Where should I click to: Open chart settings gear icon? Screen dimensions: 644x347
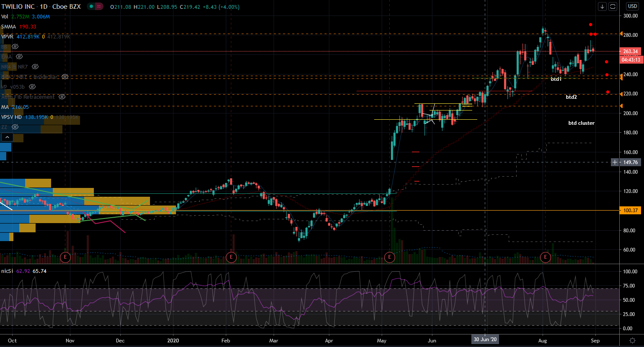pyautogui.click(x=632, y=340)
